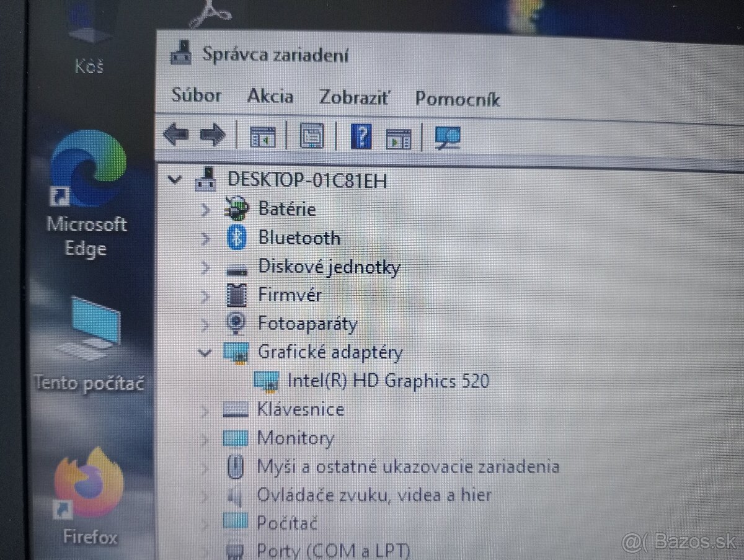Toggle the console tree pane icon

[x=263, y=135]
